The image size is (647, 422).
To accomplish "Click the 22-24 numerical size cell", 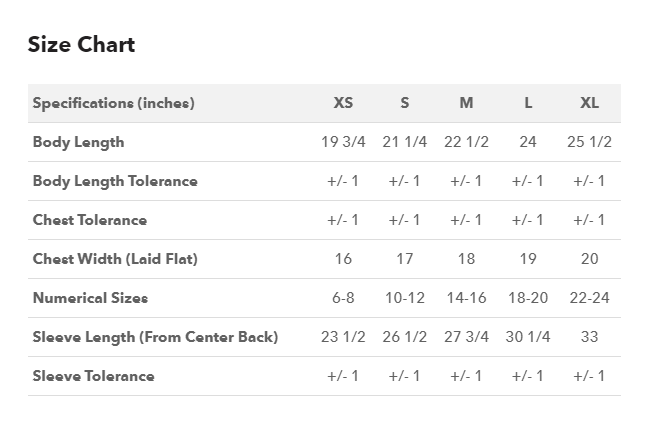I will pos(589,298).
